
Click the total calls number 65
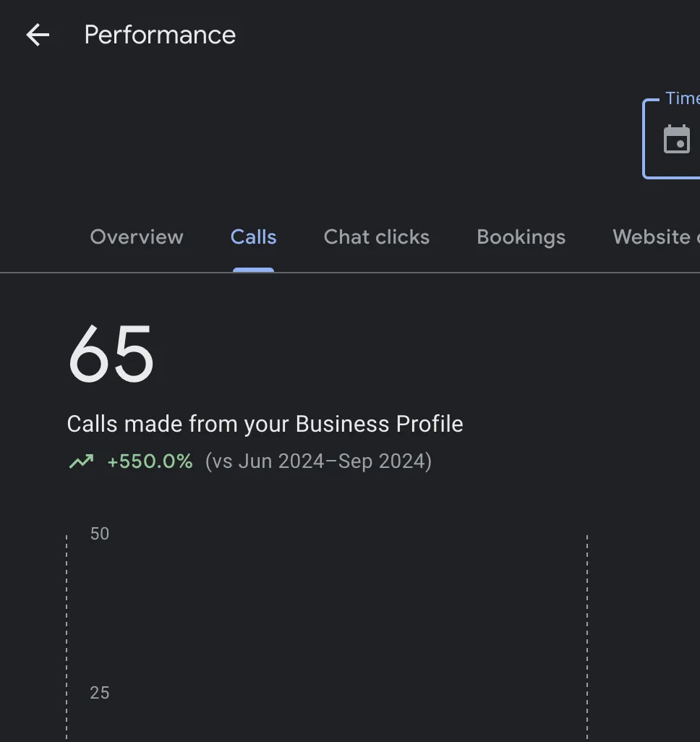tap(111, 354)
